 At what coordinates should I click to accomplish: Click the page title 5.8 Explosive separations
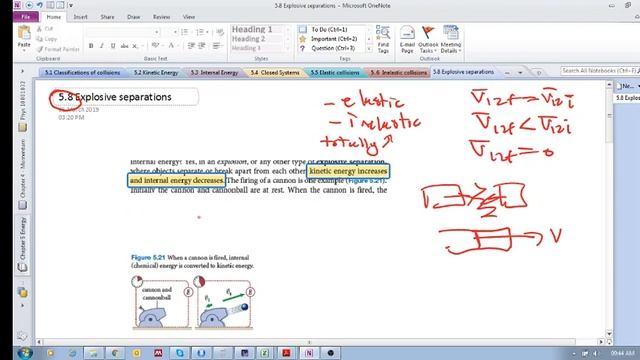tap(115, 97)
